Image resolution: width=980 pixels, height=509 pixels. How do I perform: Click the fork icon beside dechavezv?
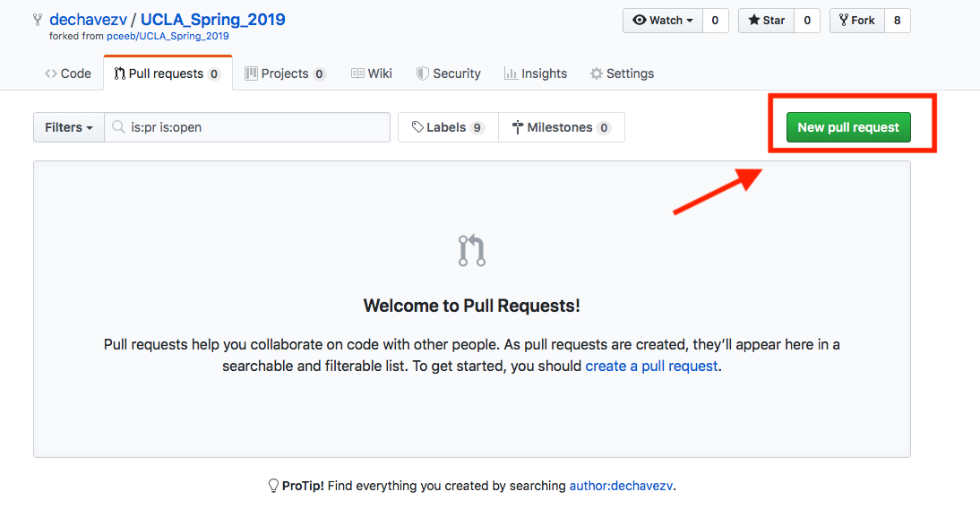click(x=38, y=20)
